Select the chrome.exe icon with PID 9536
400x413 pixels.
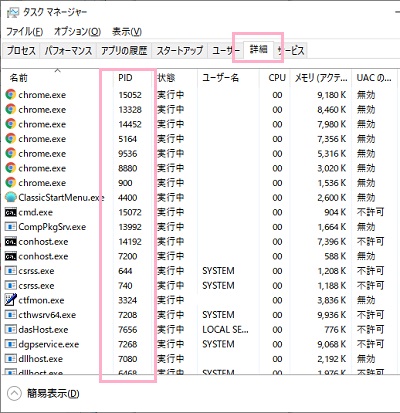point(11,153)
